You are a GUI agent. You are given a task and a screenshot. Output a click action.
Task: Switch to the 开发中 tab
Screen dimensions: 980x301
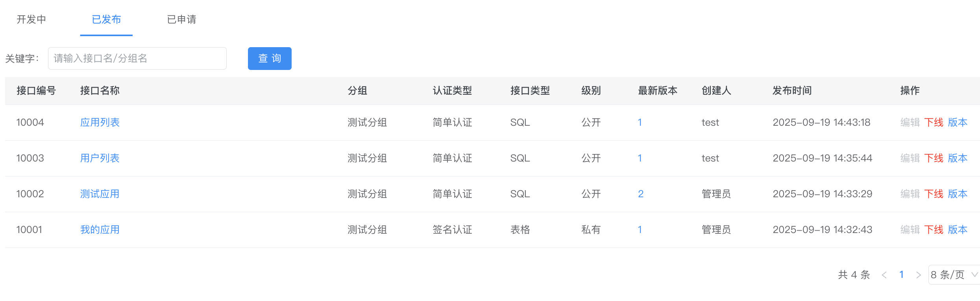pos(31,19)
